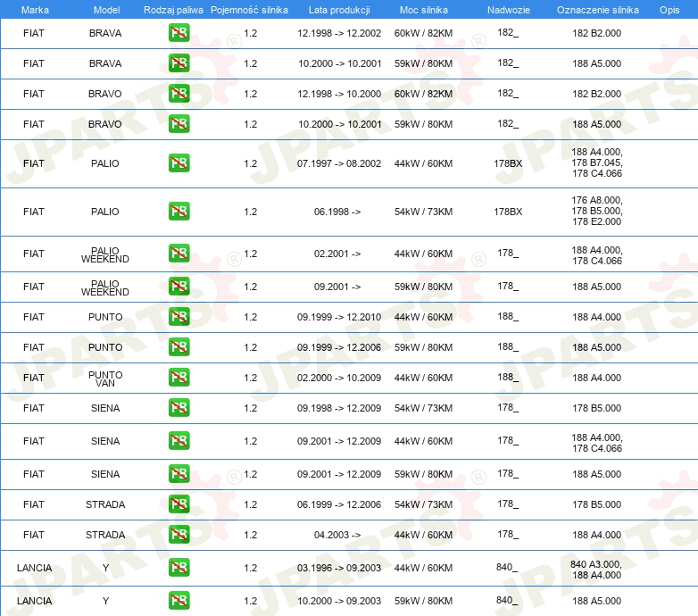
Task: Click 188 A4.000 engine code in STRADA row
Action: click(596, 535)
